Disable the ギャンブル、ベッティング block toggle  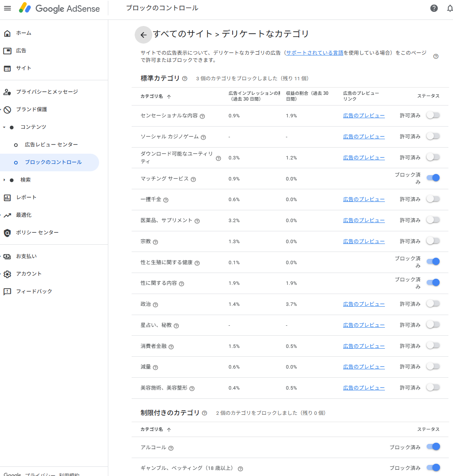[x=433, y=468]
